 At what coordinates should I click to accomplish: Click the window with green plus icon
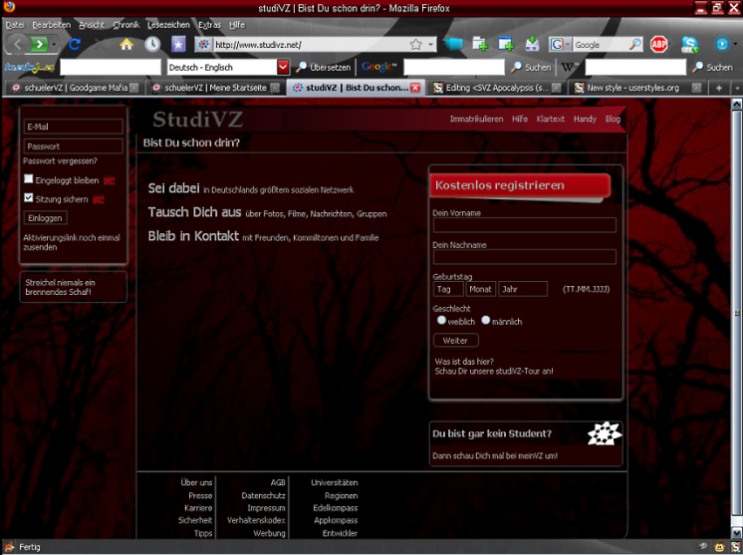point(506,45)
